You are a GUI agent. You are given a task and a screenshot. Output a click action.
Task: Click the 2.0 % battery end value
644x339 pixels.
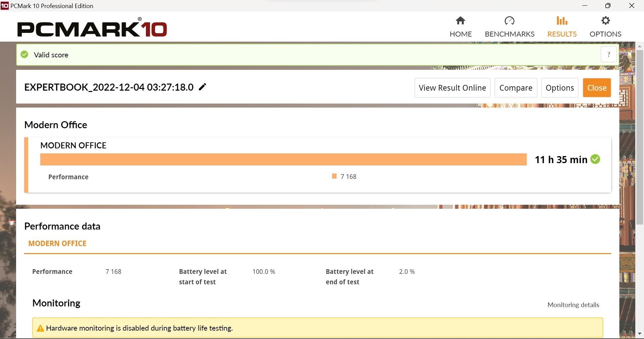(x=407, y=272)
